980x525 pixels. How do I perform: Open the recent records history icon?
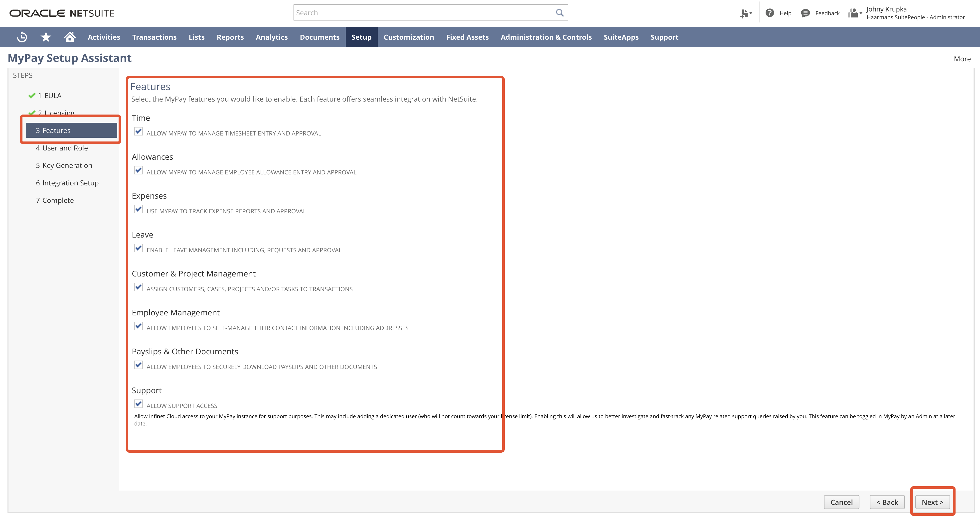[22, 37]
